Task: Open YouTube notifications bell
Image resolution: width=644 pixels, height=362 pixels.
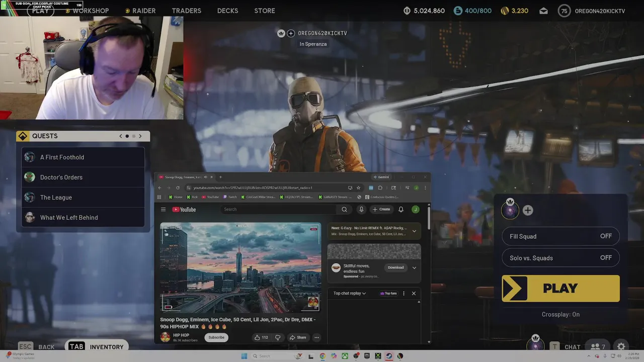Action: pos(401,210)
